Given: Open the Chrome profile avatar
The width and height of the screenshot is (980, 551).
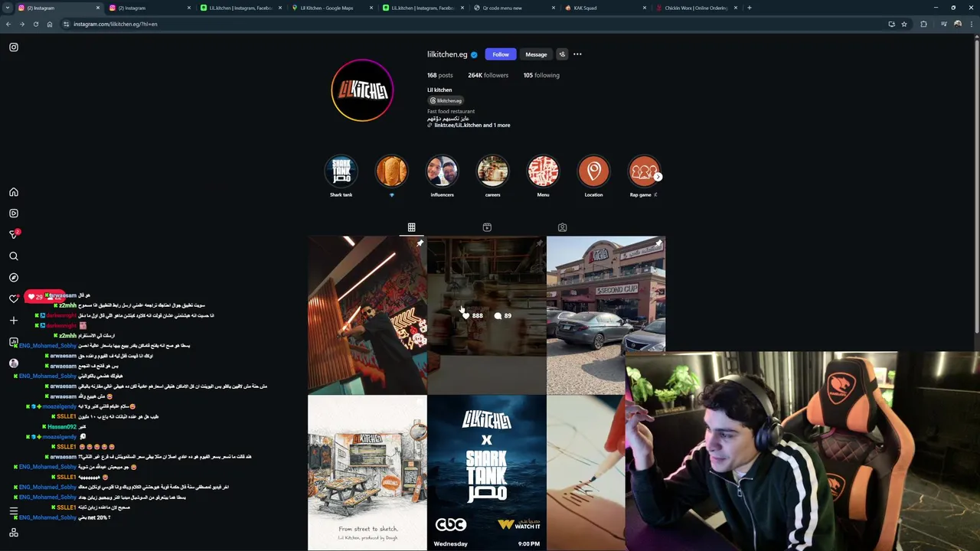Looking at the screenshot, I should point(958,24).
